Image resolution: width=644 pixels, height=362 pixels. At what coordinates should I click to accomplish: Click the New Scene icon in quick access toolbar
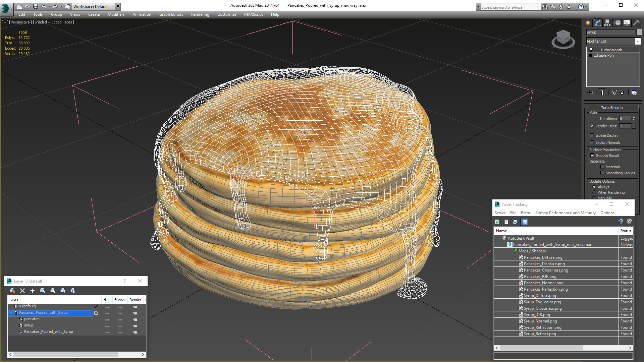[x=19, y=6]
